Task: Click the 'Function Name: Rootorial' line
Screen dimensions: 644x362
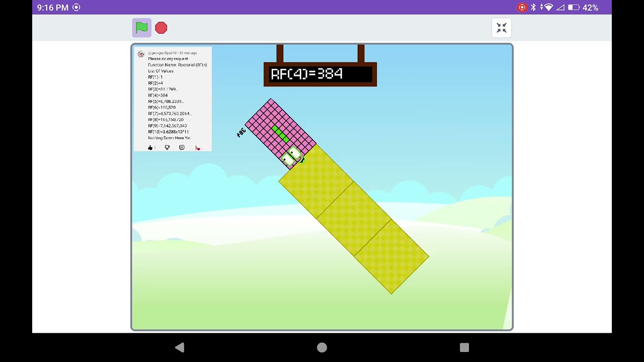Action: point(178,65)
